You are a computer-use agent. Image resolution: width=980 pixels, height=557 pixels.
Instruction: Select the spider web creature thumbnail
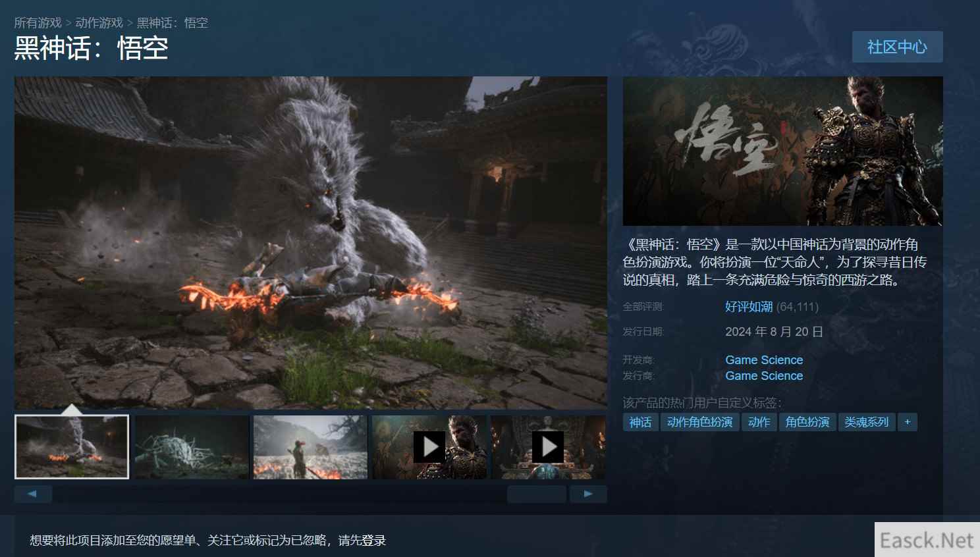coord(192,447)
